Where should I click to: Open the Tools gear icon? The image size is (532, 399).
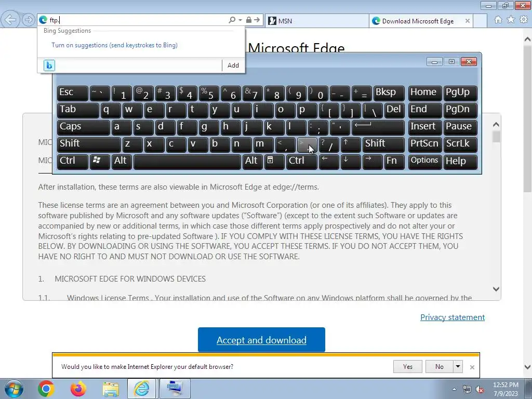coord(524,20)
